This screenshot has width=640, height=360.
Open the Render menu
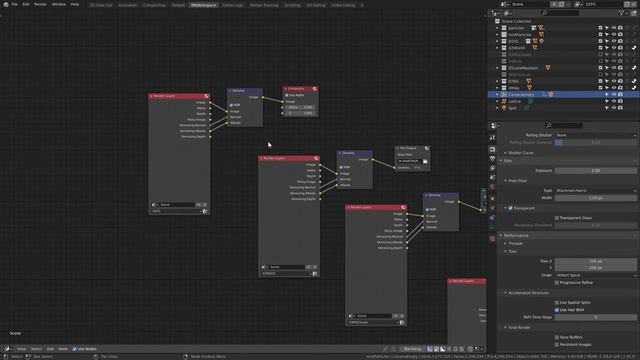[x=40, y=4]
